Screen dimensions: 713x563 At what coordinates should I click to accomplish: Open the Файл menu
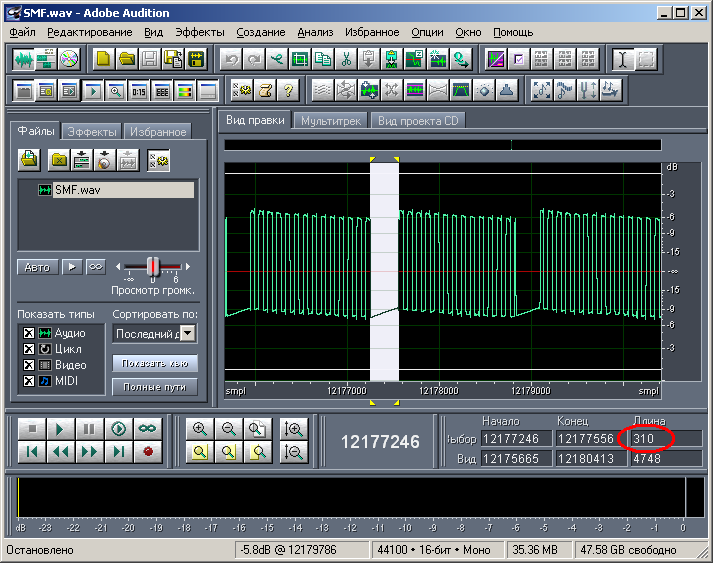tap(22, 32)
